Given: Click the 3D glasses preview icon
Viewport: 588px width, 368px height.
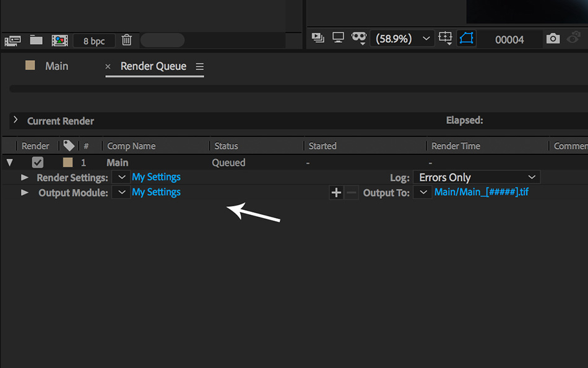Looking at the screenshot, I should click(359, 38).
